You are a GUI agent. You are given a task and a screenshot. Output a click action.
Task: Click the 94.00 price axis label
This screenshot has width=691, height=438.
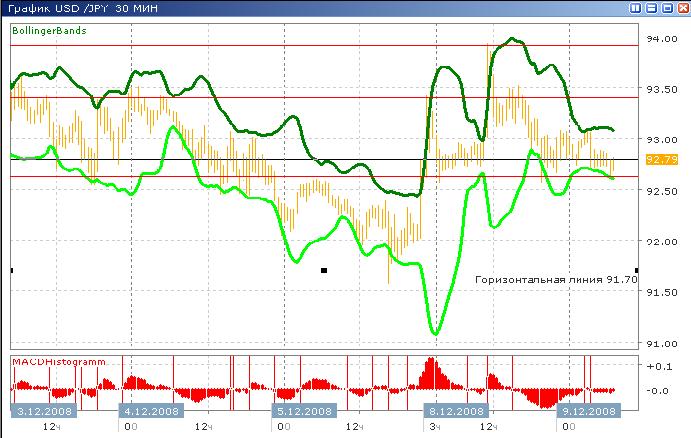[x=662, y=39]
